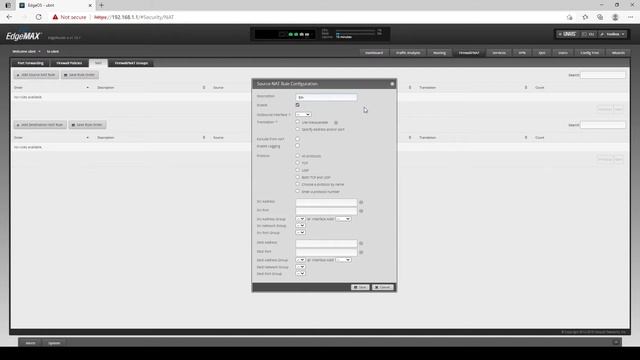Reload the browser page
The width and height of the screenshot is (640, 360).
point(39,17)
